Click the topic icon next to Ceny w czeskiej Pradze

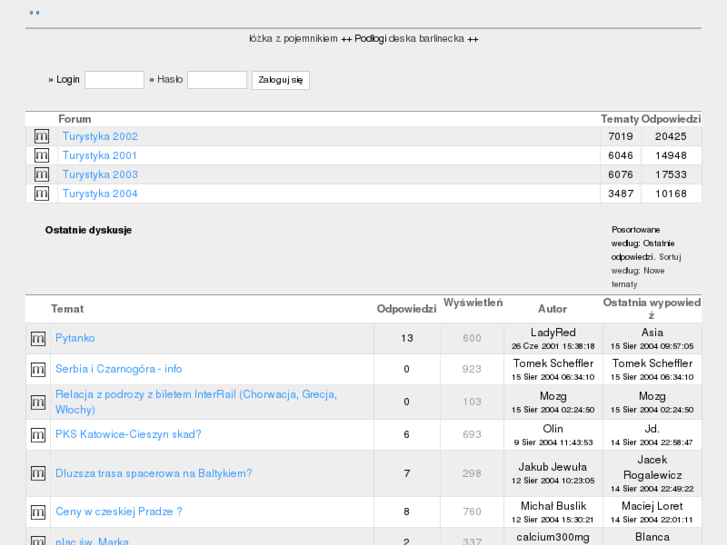tap(38, 512)
